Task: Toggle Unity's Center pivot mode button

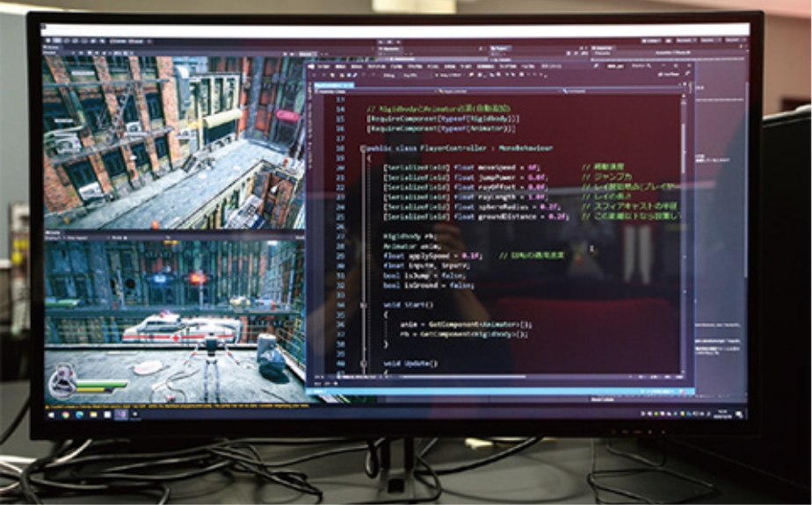Action: pyautogui.click(x=118, y=41)
